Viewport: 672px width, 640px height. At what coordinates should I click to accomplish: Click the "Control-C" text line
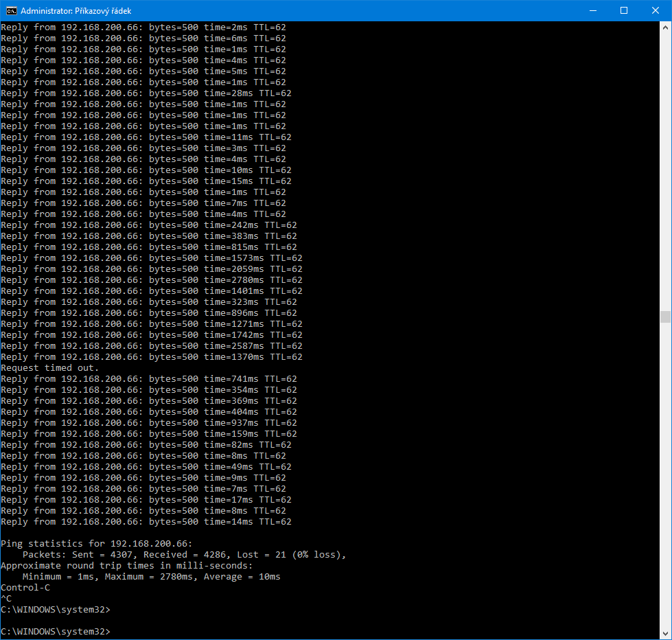pyautogui.click(x=25, y=588)
